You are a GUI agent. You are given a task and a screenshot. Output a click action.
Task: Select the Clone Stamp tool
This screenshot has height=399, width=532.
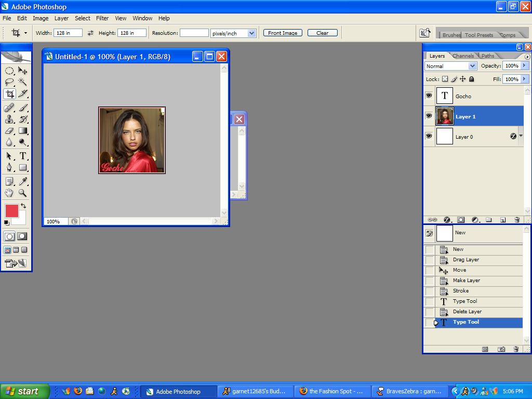coord(9,119)
